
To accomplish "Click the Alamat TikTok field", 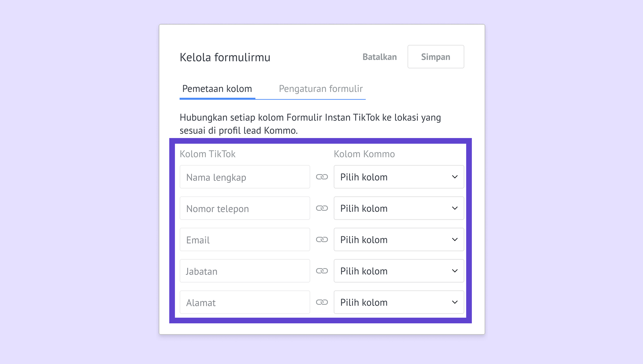I will (245, 302).
